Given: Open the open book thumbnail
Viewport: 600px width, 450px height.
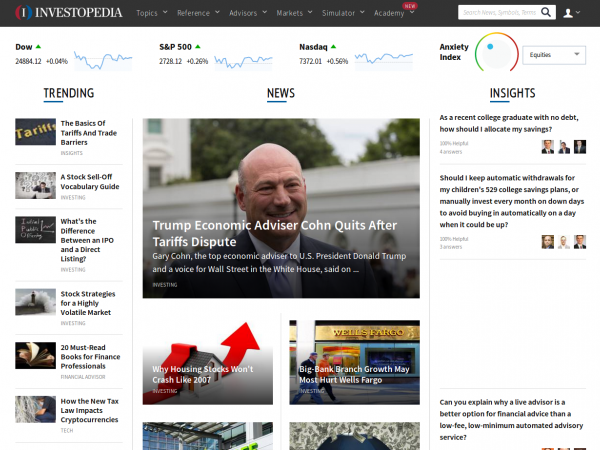Looking at the screenshot, I should click(35, 355).
